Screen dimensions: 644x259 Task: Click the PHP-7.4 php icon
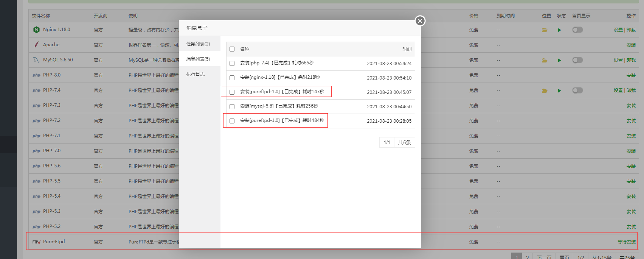point(36,90)
